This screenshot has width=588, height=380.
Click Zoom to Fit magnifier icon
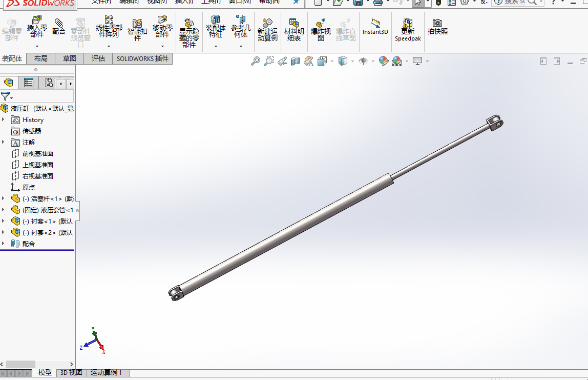coord(256,61)
